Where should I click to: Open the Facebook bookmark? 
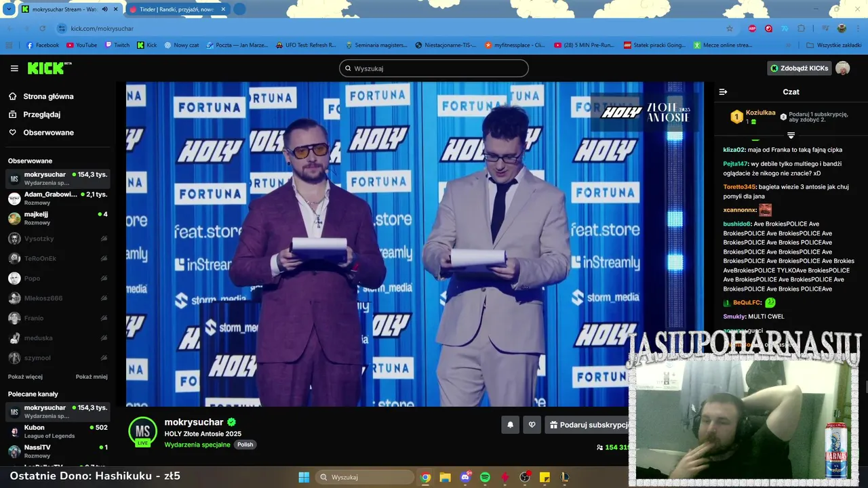pyautogui.click(x=42, y=45)
